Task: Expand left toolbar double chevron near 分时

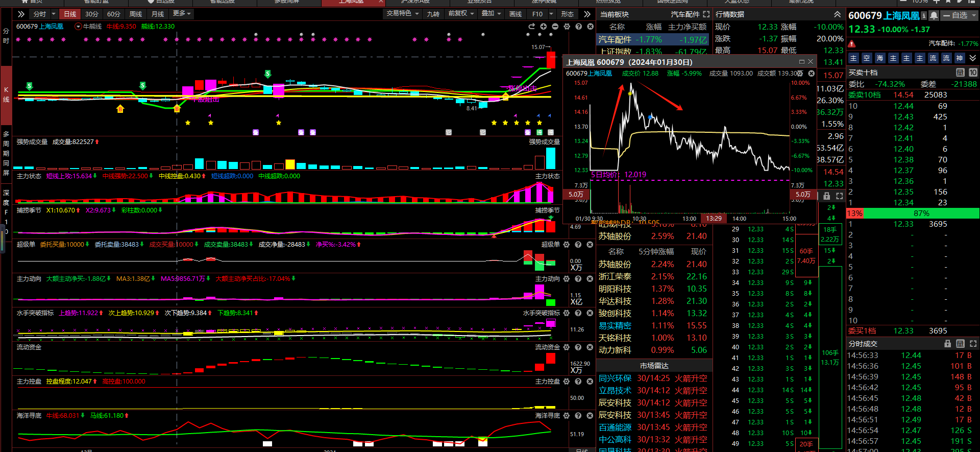Action: point(21,14)
